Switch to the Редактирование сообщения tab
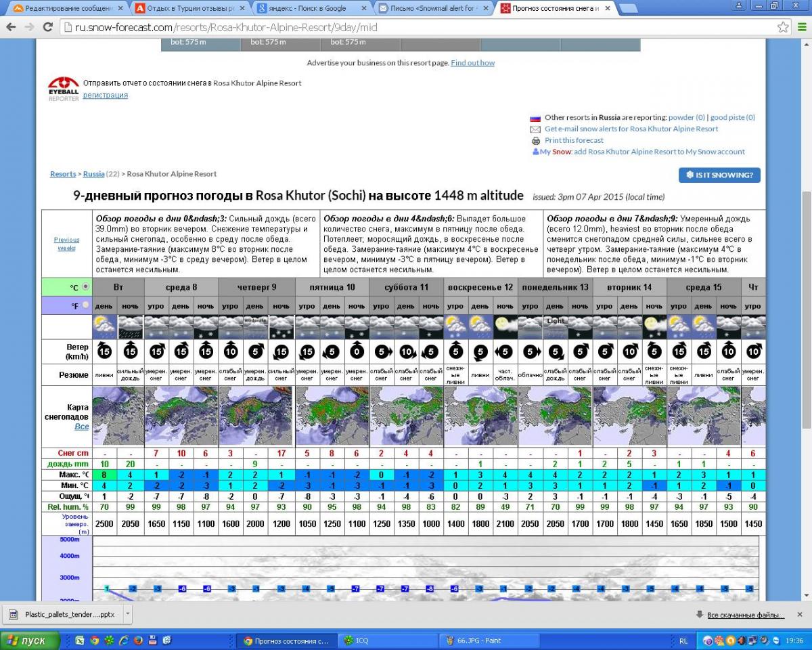 [68, 9]
